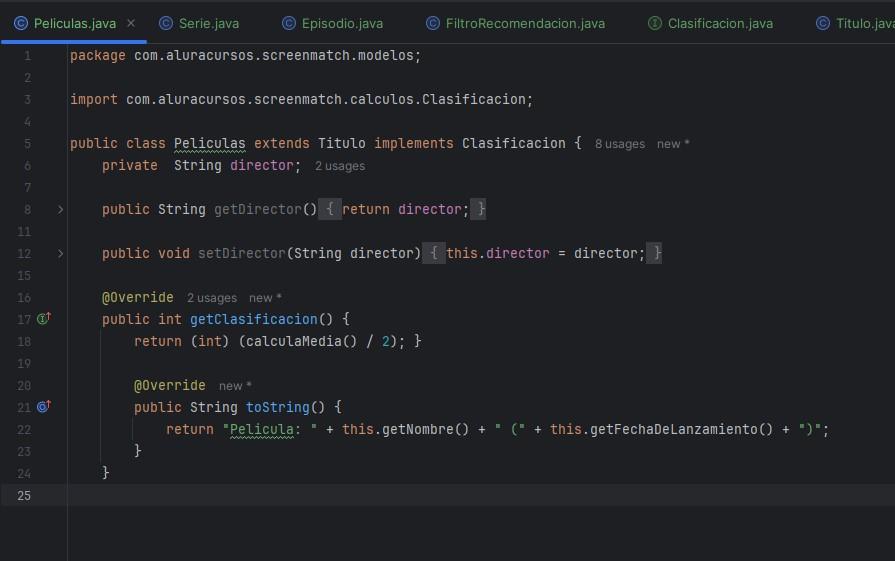Click the collapsed '}' placeholder ending setDirector body
This screenshot has height=561, width=895.
[656, 254]
